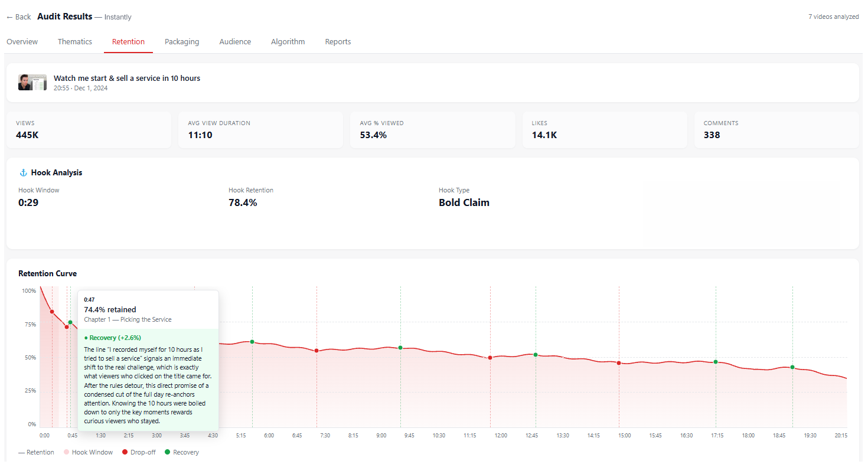Click the Likes value 14.1K
The height and width of the screenshot is (474, 868).
pyautogui.click(x=544, y=135)
